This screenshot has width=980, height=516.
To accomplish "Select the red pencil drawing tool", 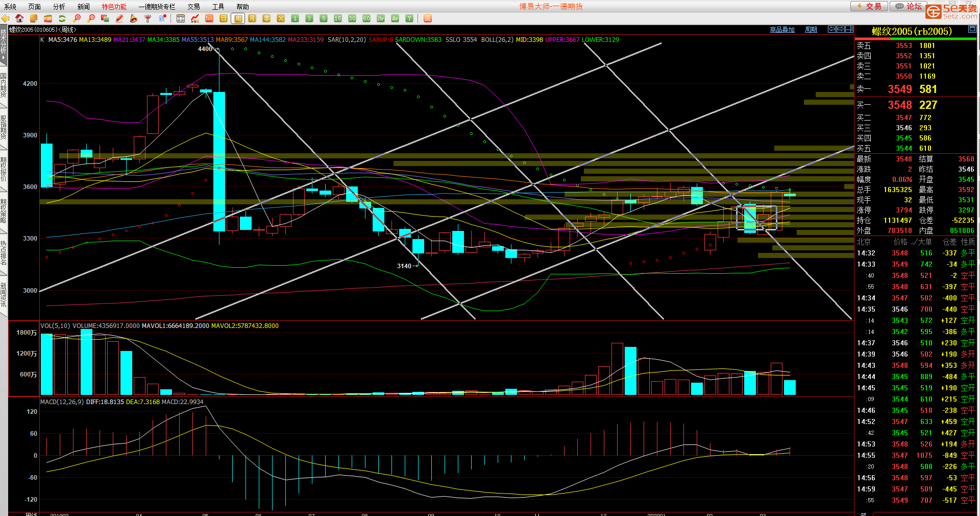I will 119,18.
